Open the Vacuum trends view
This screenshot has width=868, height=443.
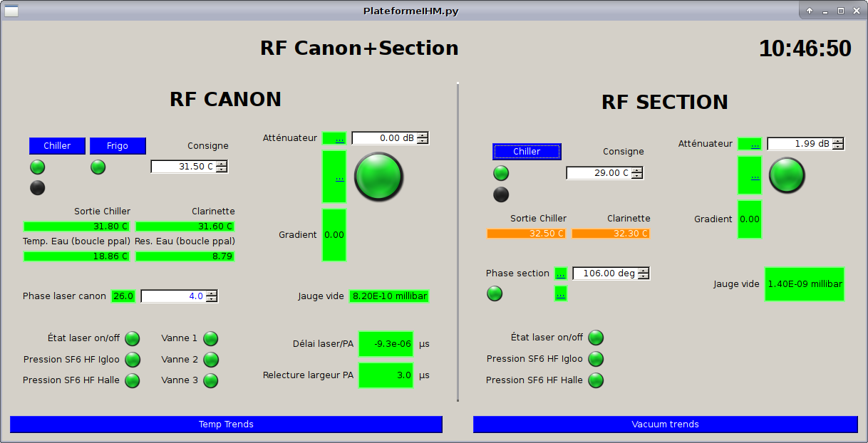point(665,424)
